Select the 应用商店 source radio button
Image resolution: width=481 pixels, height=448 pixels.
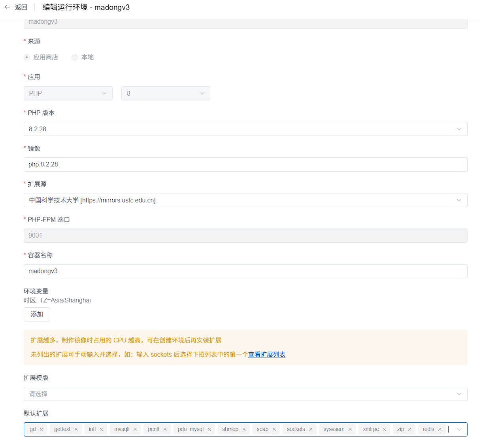pyautogui.click(x=27, y=57)
